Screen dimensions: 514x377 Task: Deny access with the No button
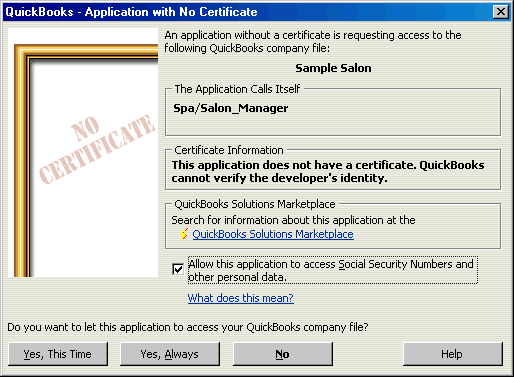coord(283,354)
